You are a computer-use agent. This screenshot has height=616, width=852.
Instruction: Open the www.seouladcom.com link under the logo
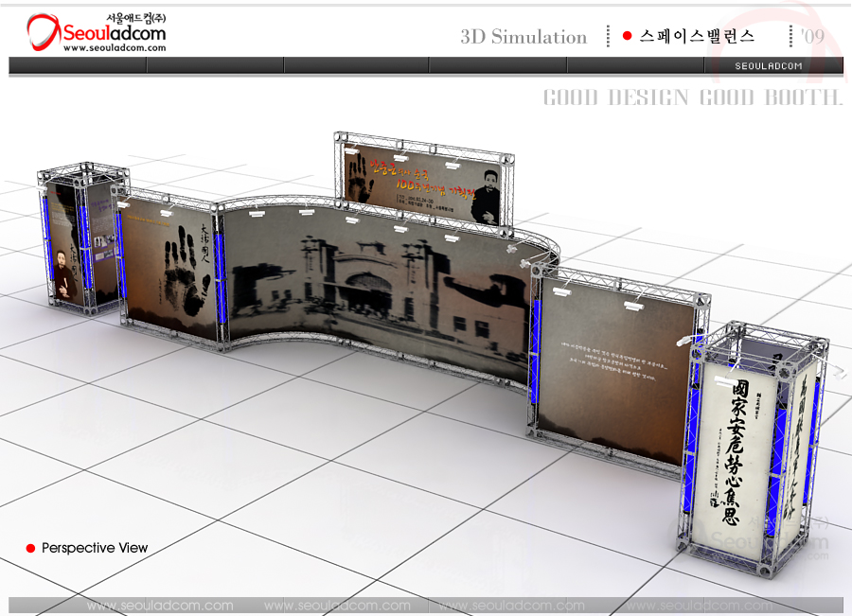[115, 48]
